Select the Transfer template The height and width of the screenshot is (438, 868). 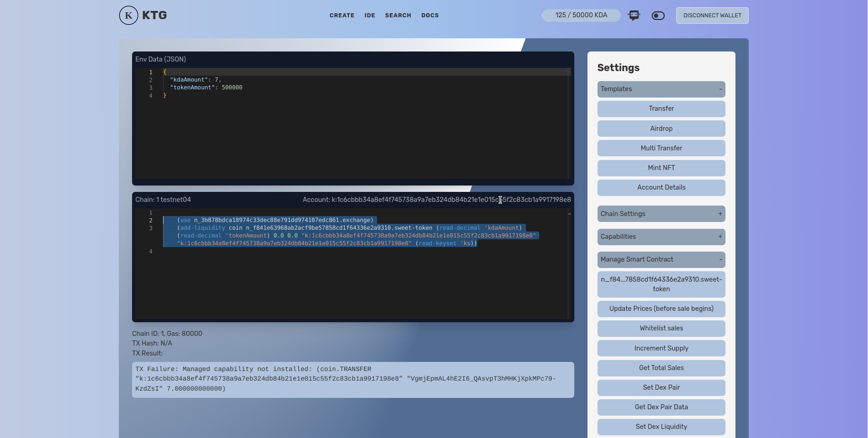coord(661,108)
